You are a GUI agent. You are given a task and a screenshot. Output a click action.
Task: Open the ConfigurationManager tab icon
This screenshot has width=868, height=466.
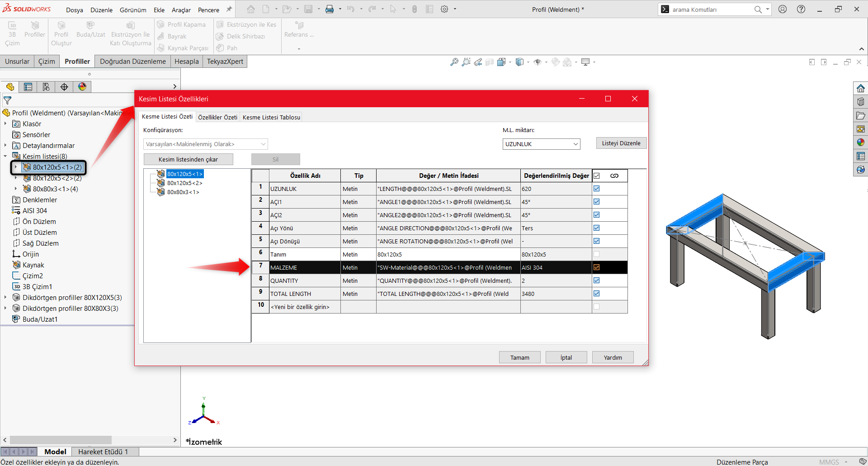tap(46, 87)
